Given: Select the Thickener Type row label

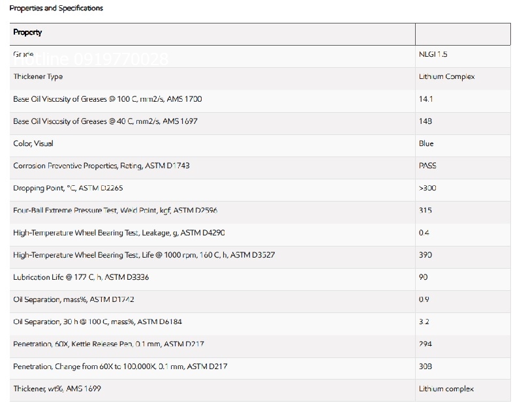Looking at the screenshot, I should tap(38, 77).
